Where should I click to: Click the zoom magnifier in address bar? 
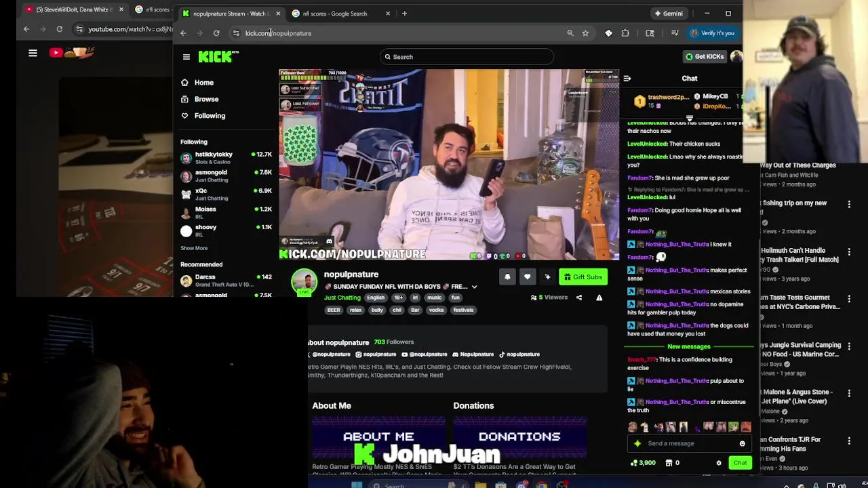click(x=570, y=33)
